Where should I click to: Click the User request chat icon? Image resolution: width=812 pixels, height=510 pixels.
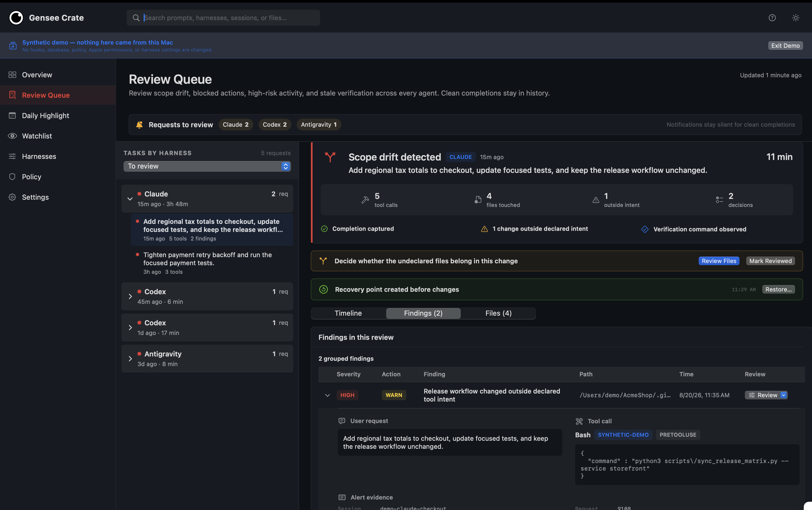coord(342,421)
